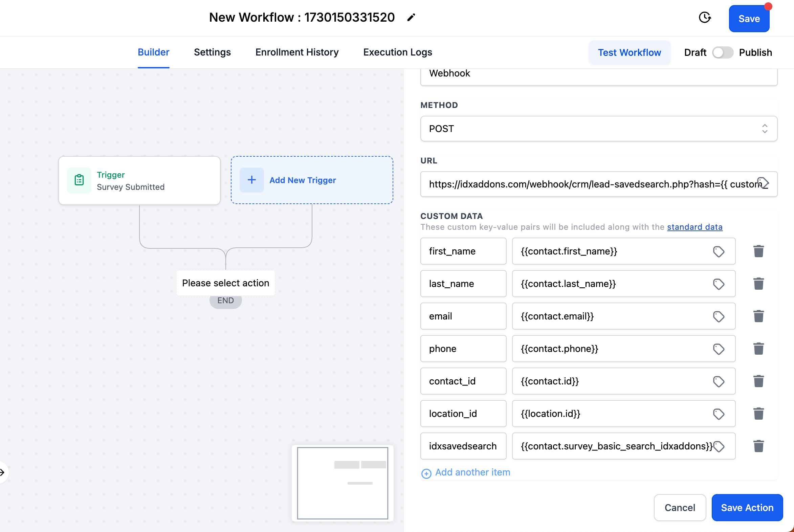Viewport: 794px width, 532px height.
Task: Click the plus icon on Add New Trigger
Action: [251, 180]
